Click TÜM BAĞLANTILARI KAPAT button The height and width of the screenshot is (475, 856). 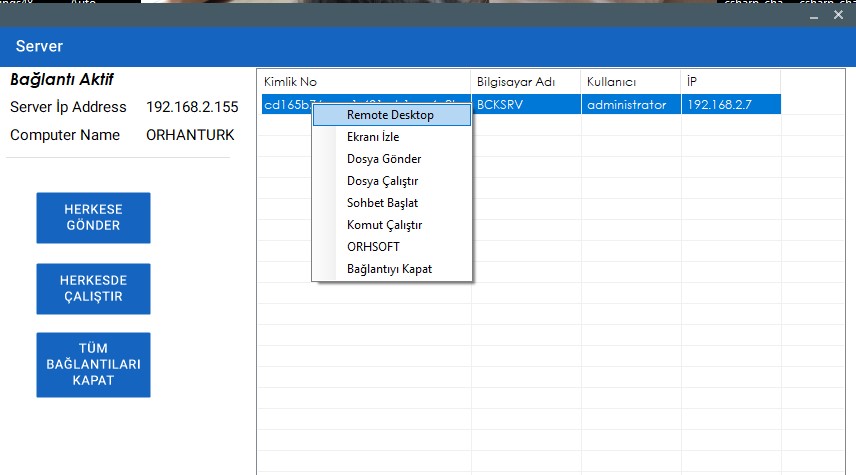tap(93, 365)
